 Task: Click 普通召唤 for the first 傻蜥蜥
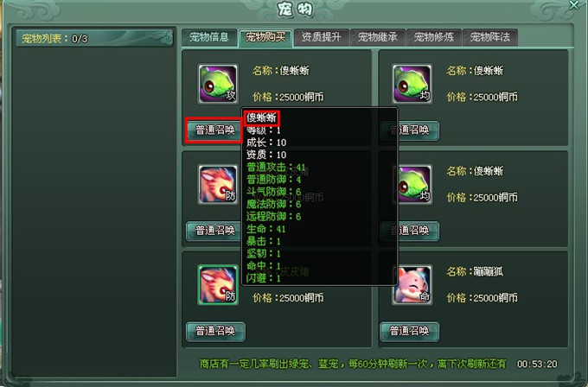coord(214,130)
